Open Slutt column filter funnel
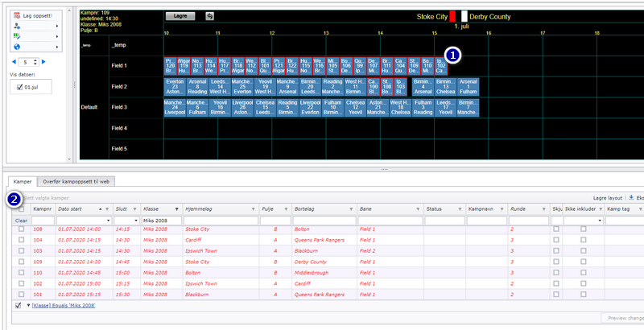 (x=134, y=209)
